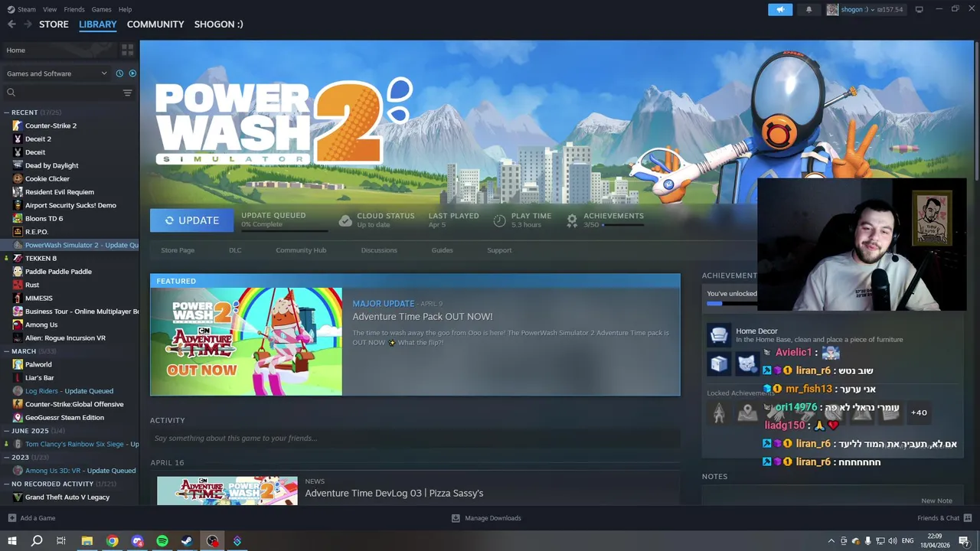This screenshot has width=980, height=551.
Task: Open Windows Start menu
Action: (11, 541)
